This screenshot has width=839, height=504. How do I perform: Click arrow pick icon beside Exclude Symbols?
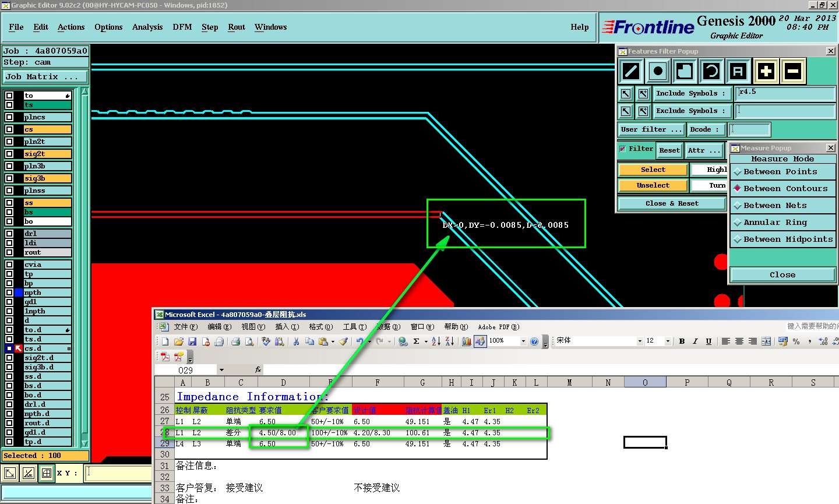pos(626,111)
